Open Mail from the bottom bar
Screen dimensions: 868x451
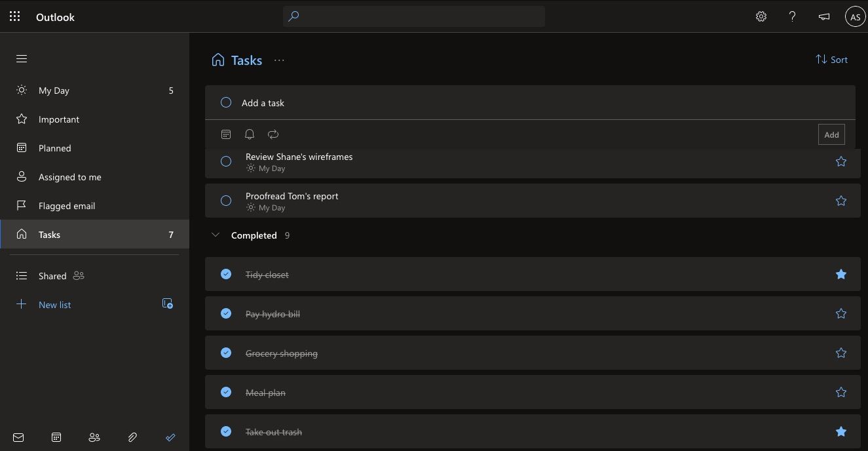coord(18,437)
